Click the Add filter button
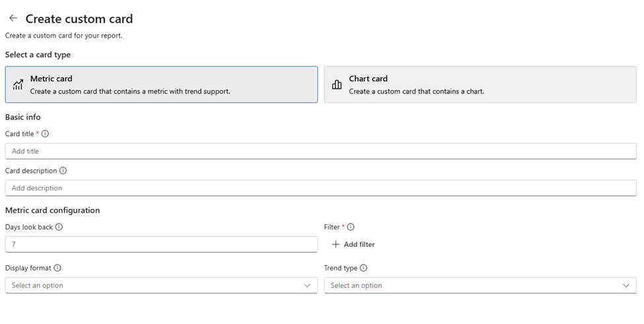The image size is (644, 324). tap(359, 245)
